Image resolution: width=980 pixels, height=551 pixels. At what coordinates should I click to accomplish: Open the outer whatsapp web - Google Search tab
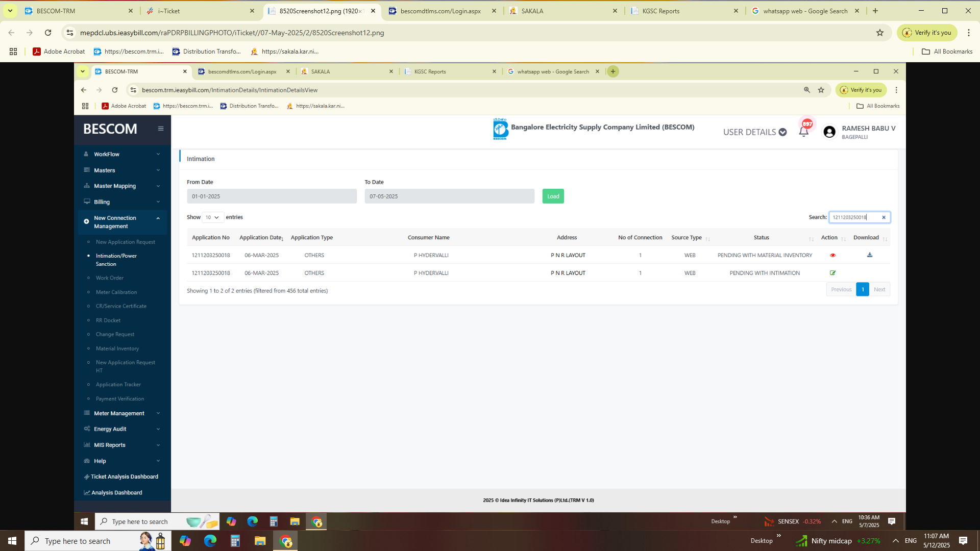coord(805,11)
